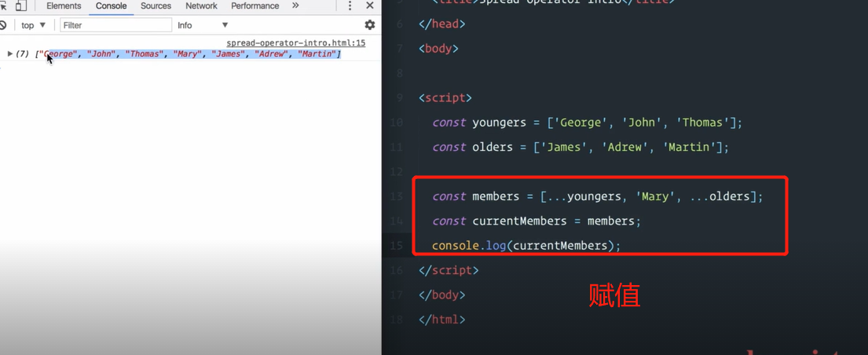This screenshot has height=355, width=868.
Task: Select the "Thomas" string in console output
Action: coord(145,54)
